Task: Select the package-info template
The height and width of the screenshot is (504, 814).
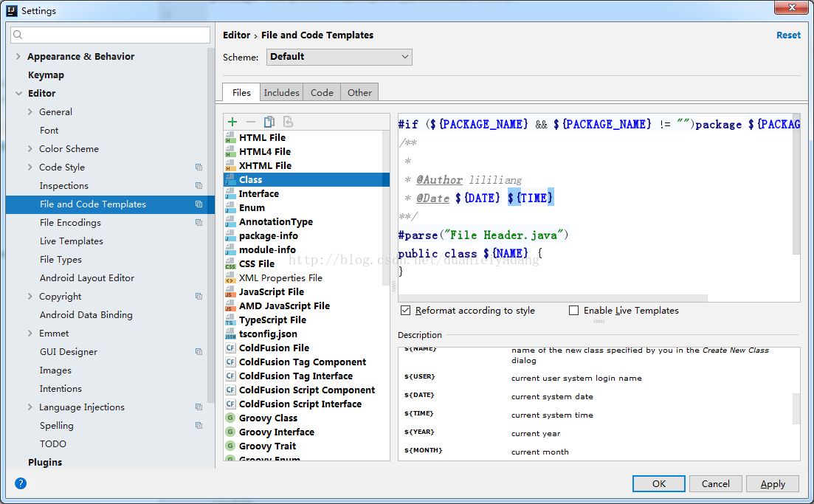Action: (x=269, y=235)
